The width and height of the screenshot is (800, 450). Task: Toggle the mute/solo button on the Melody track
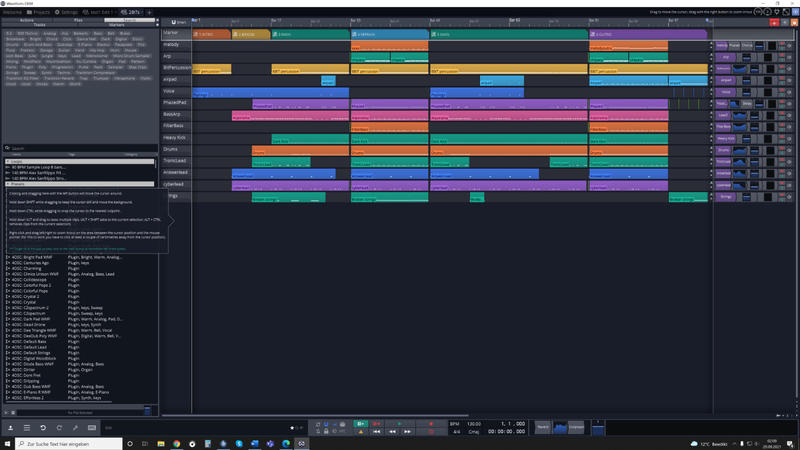782,45
